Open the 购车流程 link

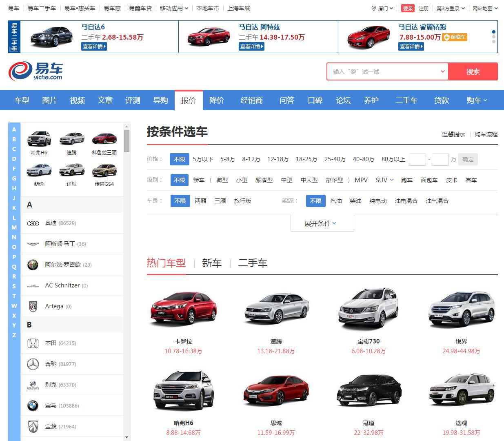[486, 134]
